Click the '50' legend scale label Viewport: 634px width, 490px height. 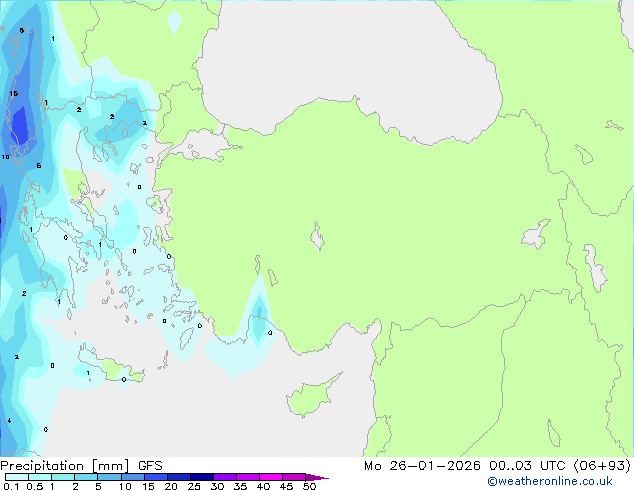pyautogui.click(x=309, y=486)
